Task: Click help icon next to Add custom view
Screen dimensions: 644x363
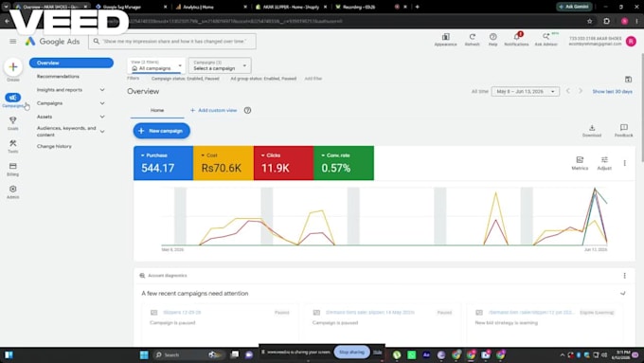Action: point(247,110)
